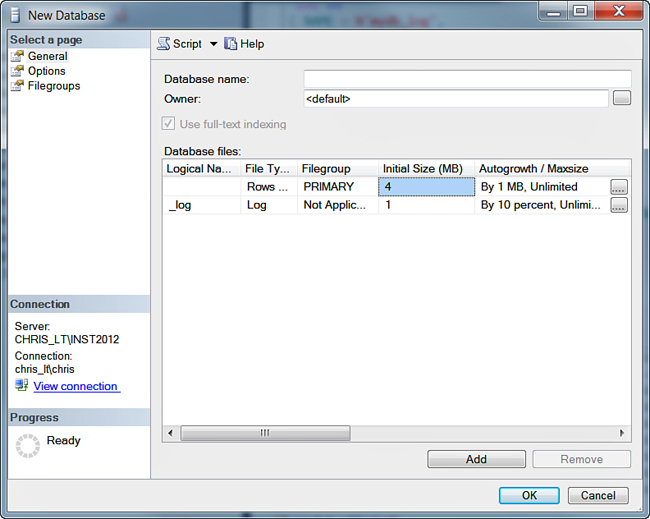The image size is (650, 519).
Task: Click the New Database title icon
Action: pos(14,15)
